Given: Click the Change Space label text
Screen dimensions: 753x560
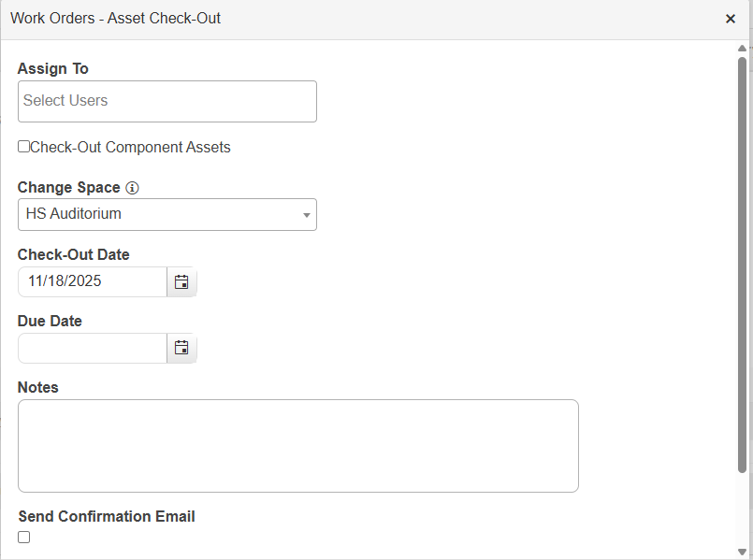Looking at the screenshot, I should [69, 187].
